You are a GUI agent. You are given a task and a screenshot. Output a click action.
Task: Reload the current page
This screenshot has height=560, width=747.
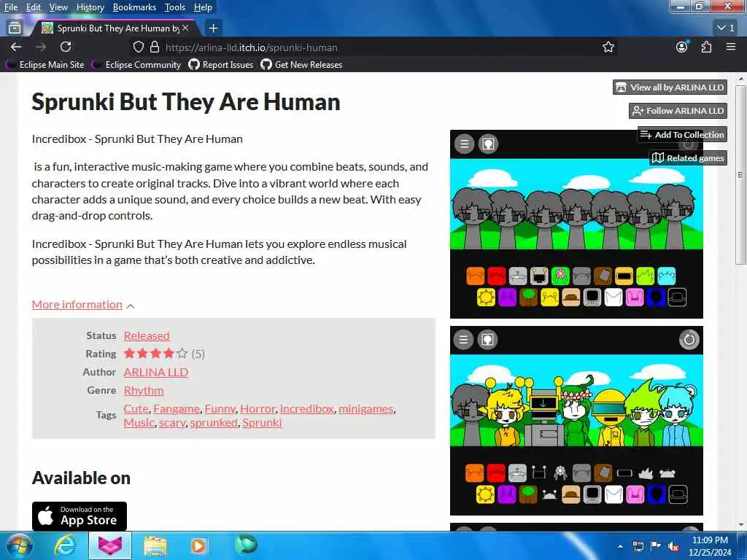pyautogui.click(x=66, y=47)
